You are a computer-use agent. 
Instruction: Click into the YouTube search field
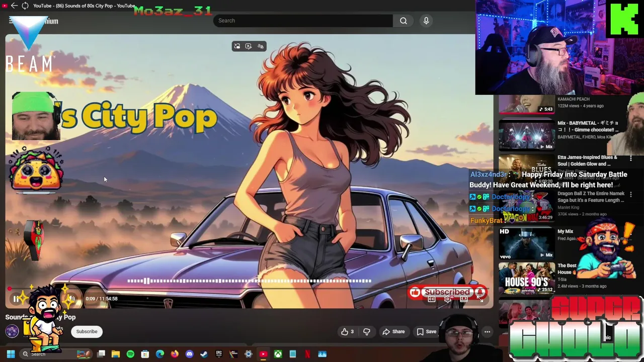pos(303,21)
